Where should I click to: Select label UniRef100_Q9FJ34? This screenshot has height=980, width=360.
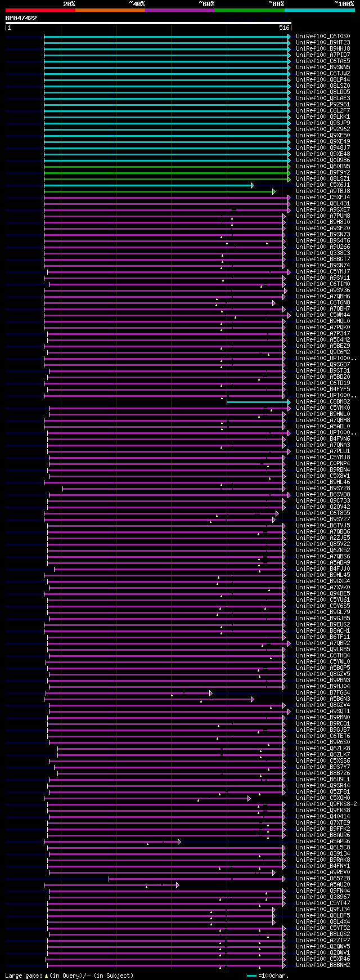pos(323,910)
